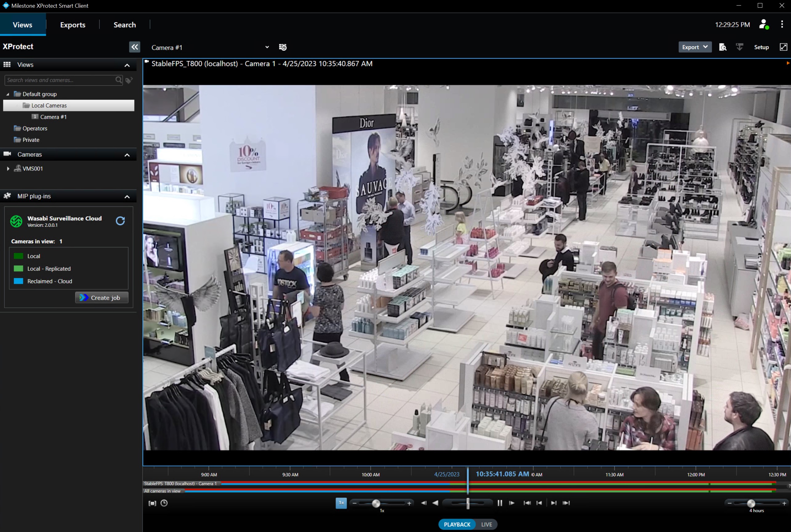The height and width of the screenshot is (532, 791).
Task: Click the Wasabi Surveillance Cloud refresh icon
Action: click(121, 220)
